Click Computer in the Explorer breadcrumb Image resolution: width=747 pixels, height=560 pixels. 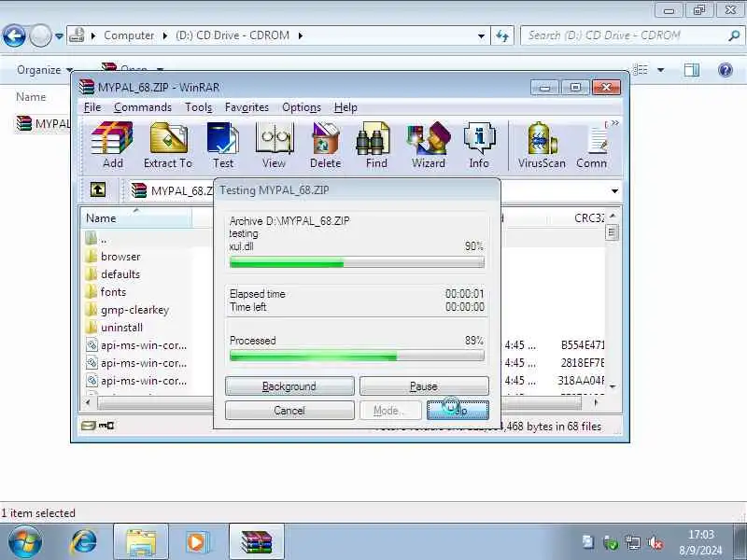click(129, 35)
